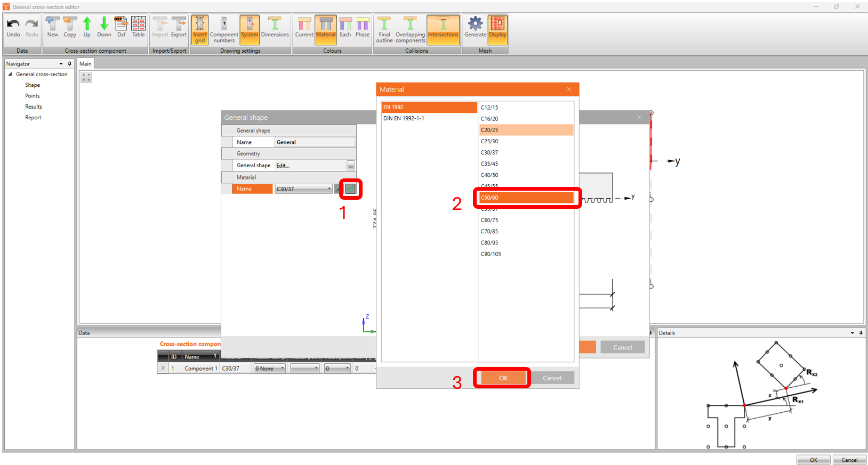
Task: Toggle the System drawing setting
Action: click(x=249, y=30)
